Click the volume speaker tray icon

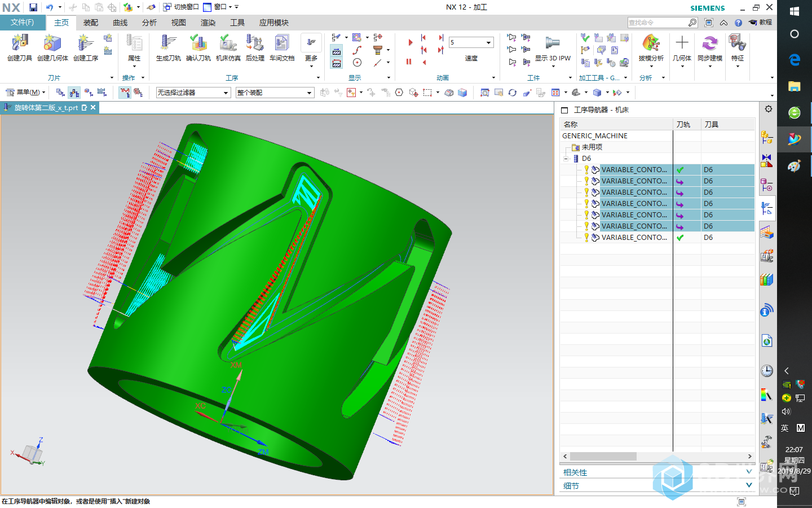[x=786, y=411]
